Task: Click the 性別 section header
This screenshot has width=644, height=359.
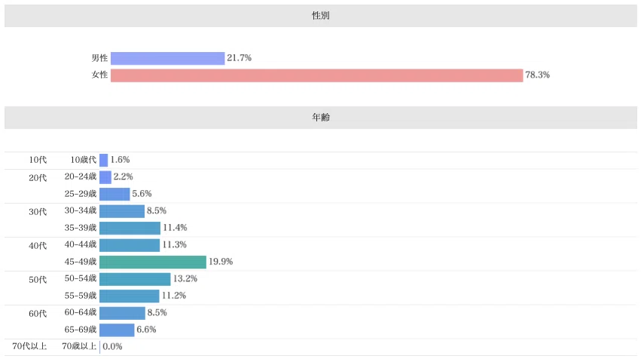Action: tap(321, 16)
